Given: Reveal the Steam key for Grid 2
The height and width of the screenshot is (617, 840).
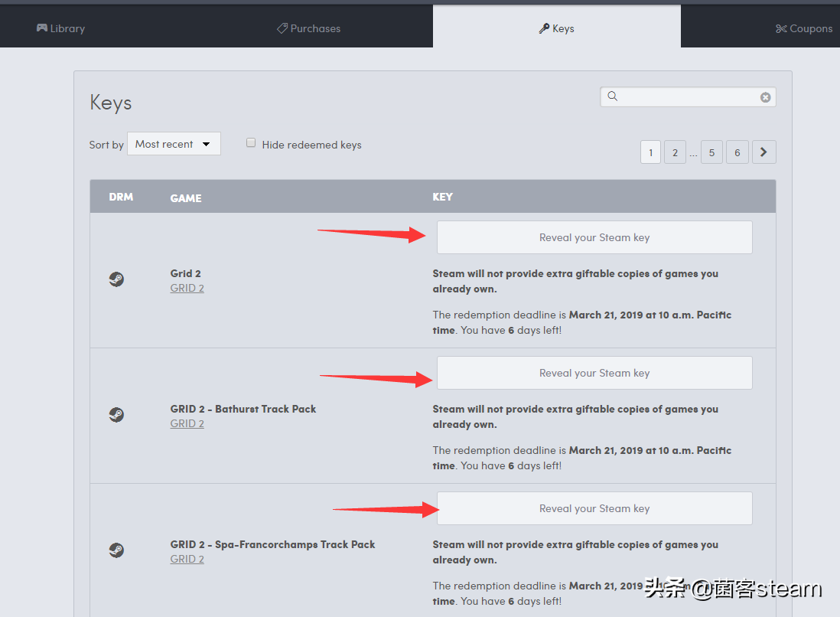Looking at the screenshot, I should 594,237.
